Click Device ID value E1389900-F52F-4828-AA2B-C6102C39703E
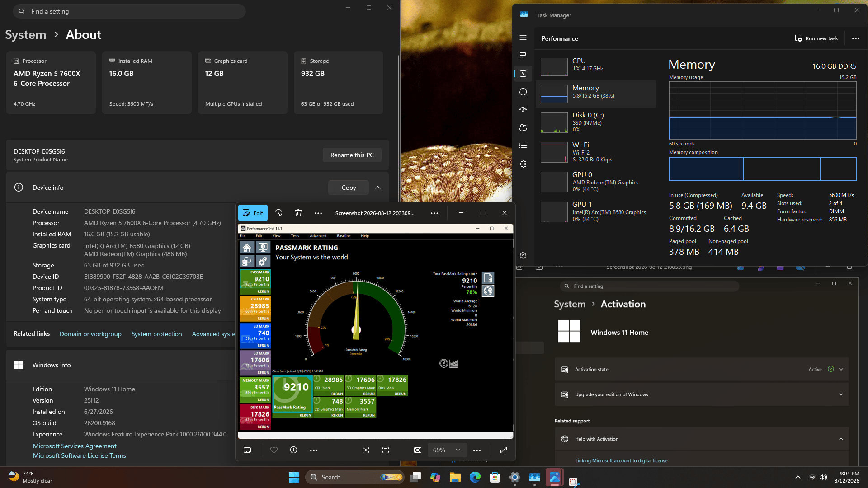The width and height of the screenshot is (868, 488). [x=143, y=277]
